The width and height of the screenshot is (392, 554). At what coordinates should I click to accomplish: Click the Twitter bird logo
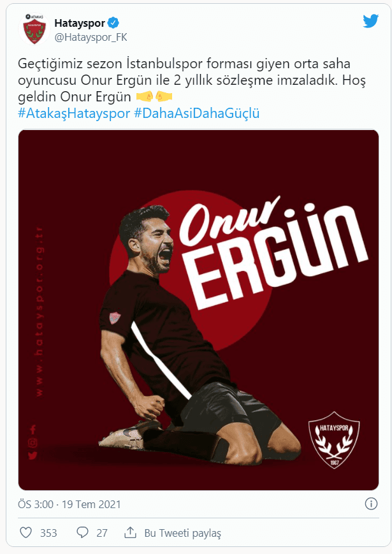[371, 21]
